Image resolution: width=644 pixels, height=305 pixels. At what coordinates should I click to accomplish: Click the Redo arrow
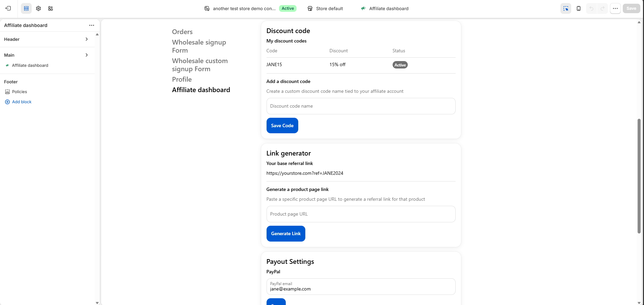(x=602, y=8)
